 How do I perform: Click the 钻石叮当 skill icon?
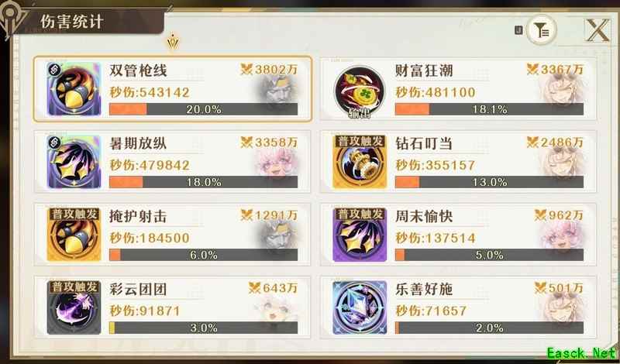tap(360, 162)
